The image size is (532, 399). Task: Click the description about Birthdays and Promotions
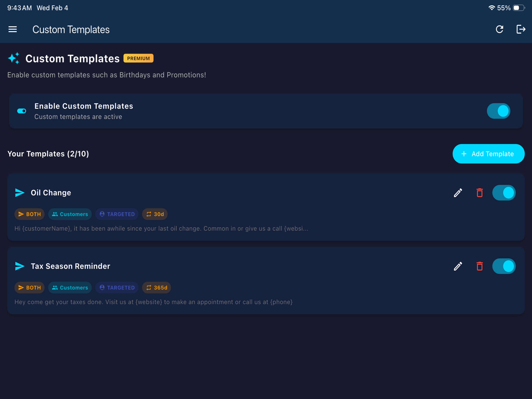107,75
